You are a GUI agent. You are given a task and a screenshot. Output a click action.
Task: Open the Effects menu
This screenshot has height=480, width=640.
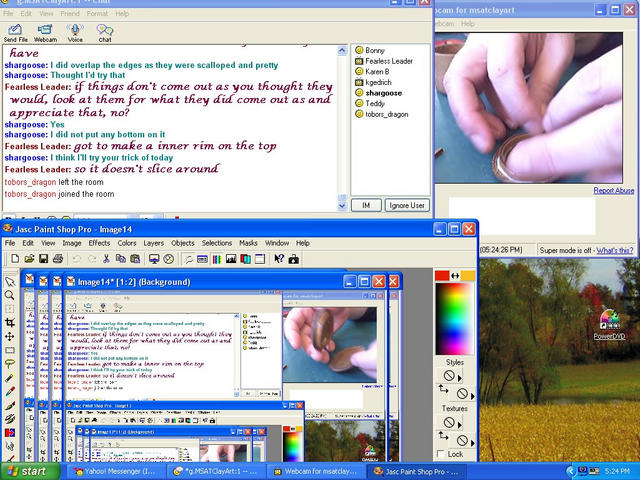point(99,243)
